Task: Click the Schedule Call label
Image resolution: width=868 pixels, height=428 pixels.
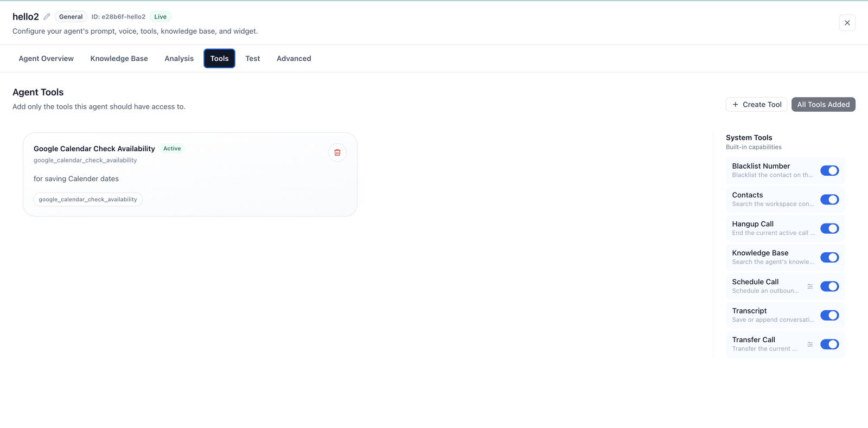Action: (755, 282)
